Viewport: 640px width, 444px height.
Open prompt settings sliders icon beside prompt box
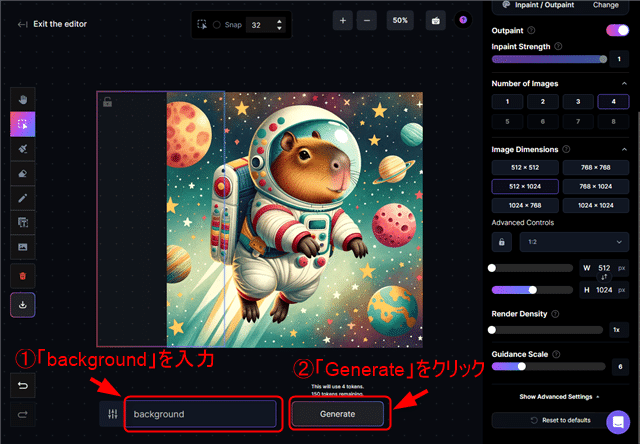click(x=113, y=414)
